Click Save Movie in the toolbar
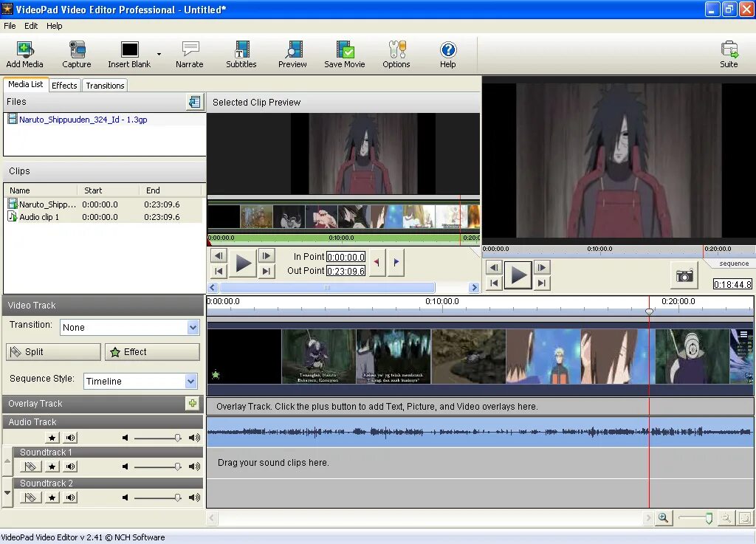 344,55
